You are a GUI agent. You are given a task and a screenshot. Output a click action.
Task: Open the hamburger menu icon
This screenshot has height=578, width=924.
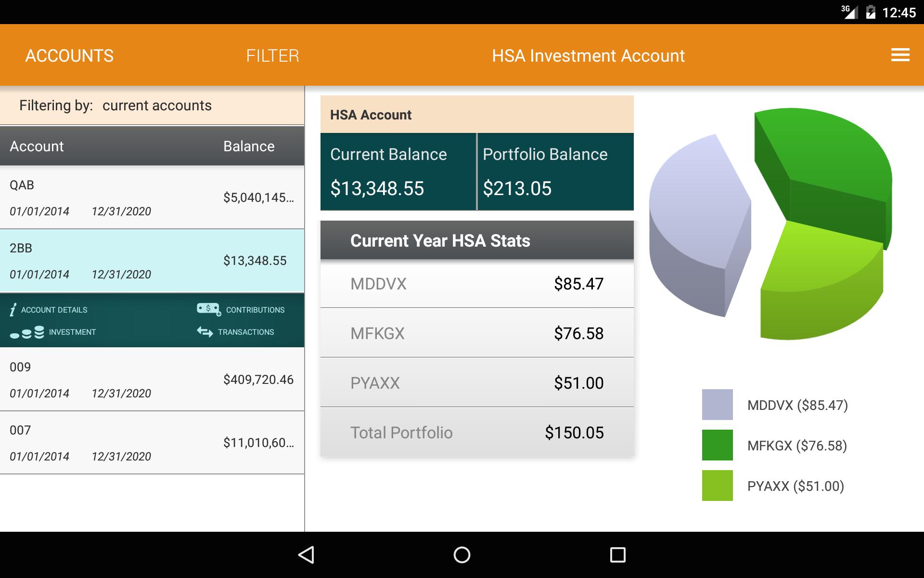click(900, 55)
